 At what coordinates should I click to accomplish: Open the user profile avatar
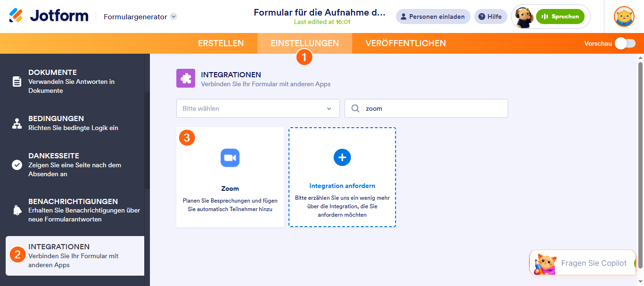tap(624, 16)
